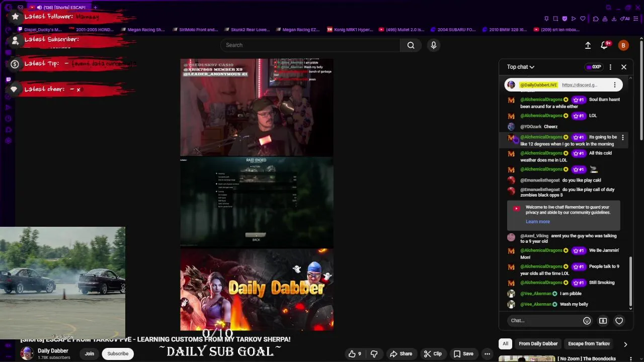Click the YouTube search input box
Screen dimensions: 644x362
pos(310,45)
